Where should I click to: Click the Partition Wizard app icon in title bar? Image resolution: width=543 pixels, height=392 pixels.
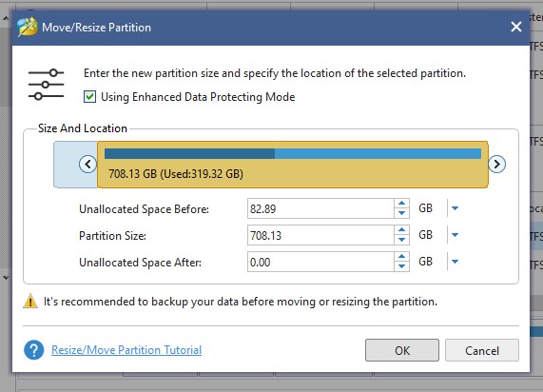pyautogui.click(x=28, y=27)
